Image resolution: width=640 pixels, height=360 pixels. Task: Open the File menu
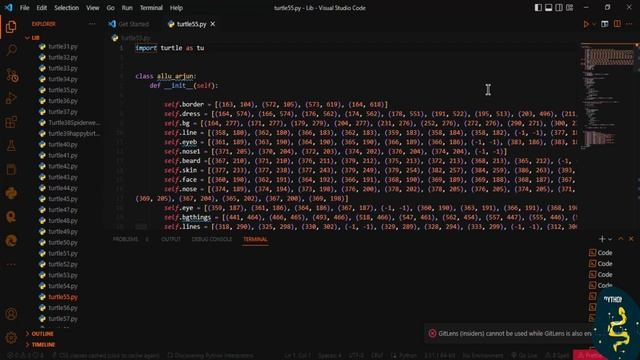(x=24, y=8)
